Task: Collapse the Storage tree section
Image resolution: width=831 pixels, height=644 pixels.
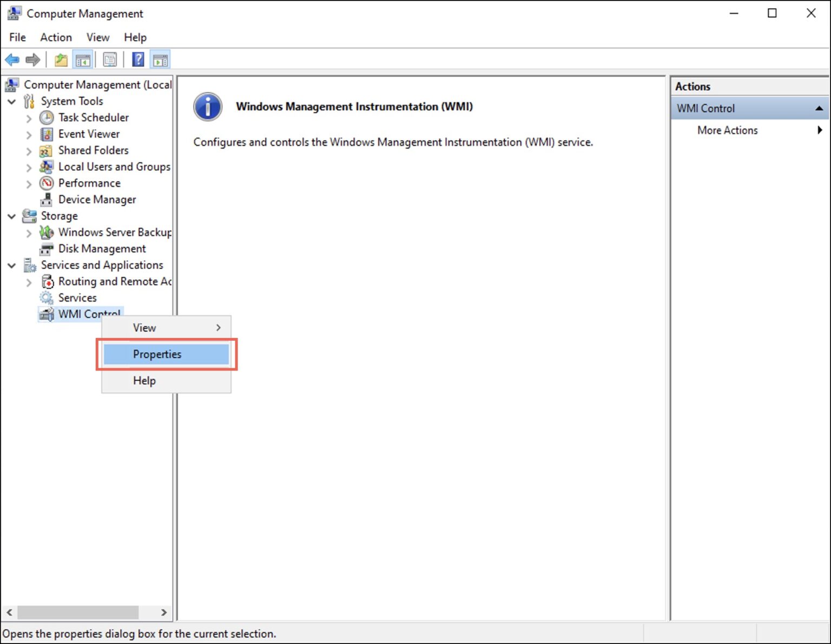Action: point(11,216)
